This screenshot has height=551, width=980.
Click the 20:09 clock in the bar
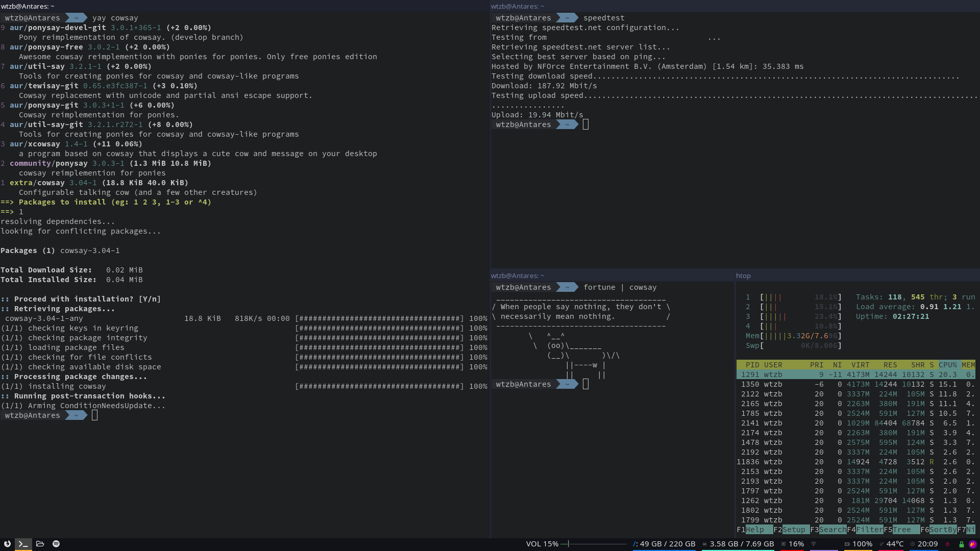pos(924,544)
